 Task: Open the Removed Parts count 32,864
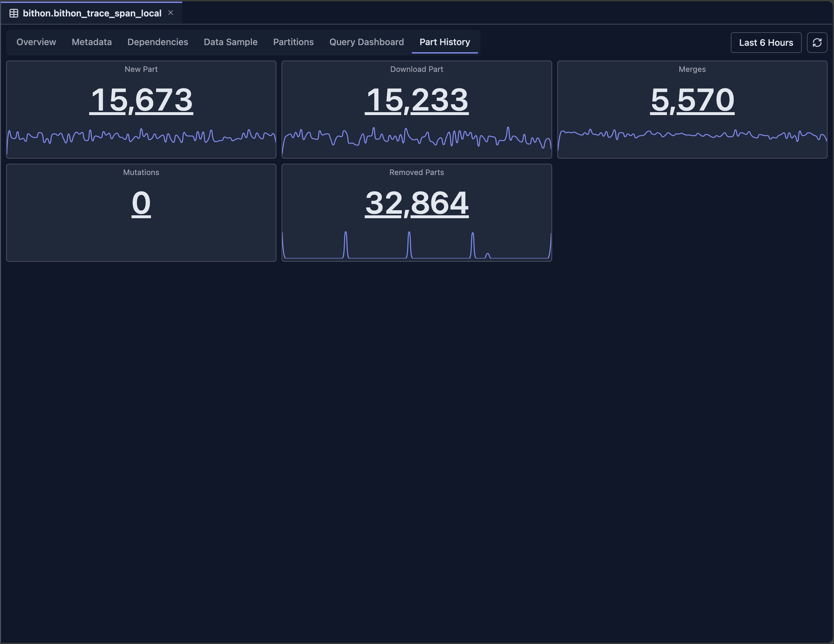[416, 203]
